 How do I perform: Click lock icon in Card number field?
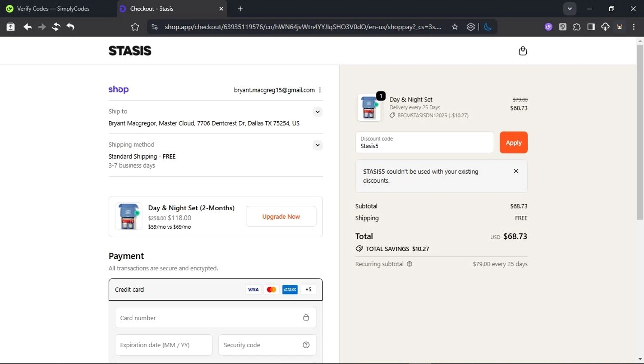click(306, 317)
